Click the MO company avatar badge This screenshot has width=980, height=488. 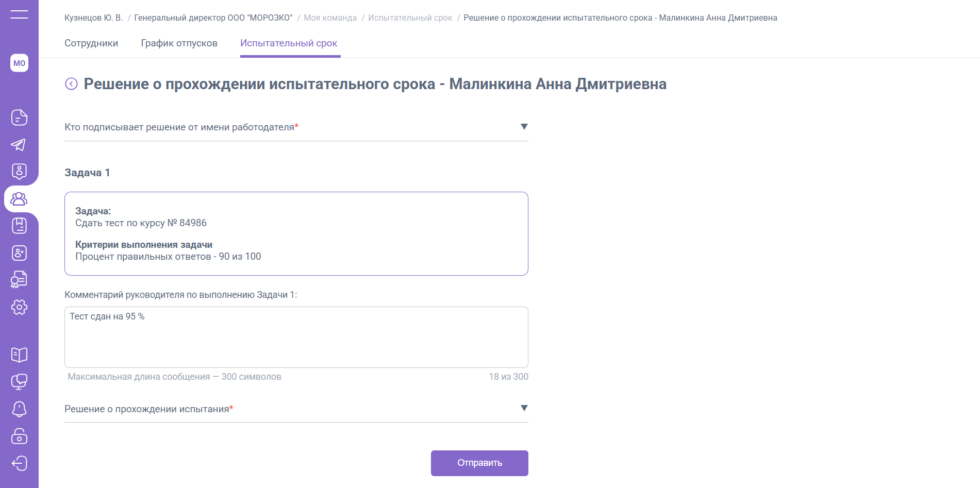(x=19, y=63)
